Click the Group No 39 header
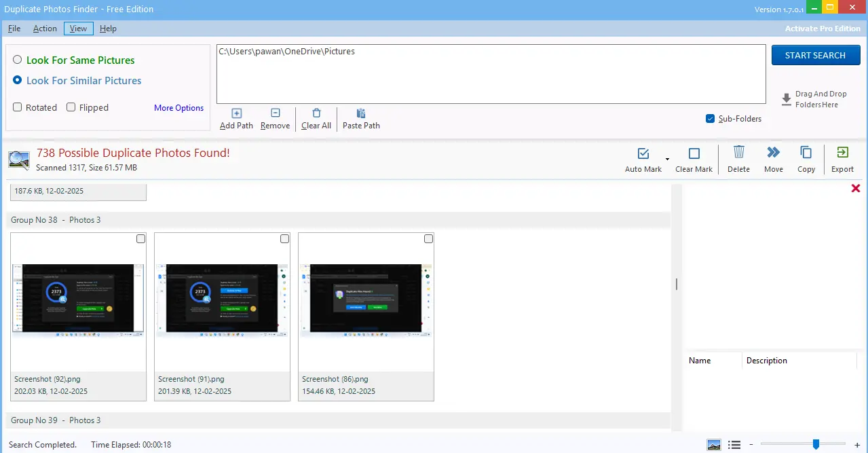868x453 pixels. pos(338,420)
